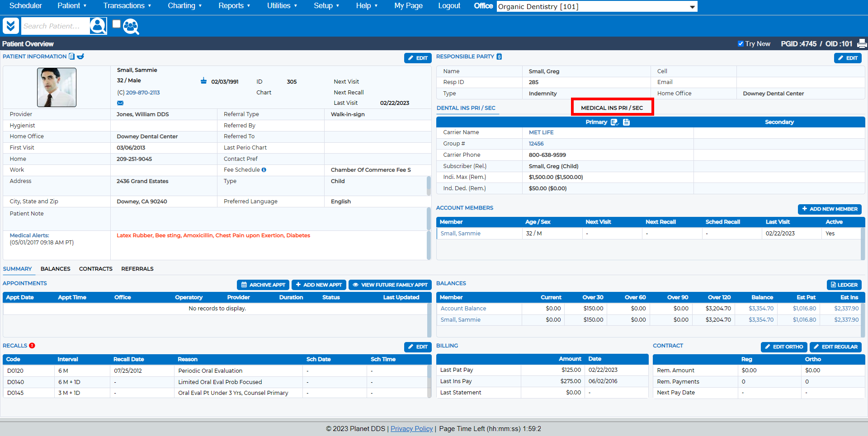Switch to the Balances tab
The width and height of the screenshot is (868, 436).
pos(55,269)
